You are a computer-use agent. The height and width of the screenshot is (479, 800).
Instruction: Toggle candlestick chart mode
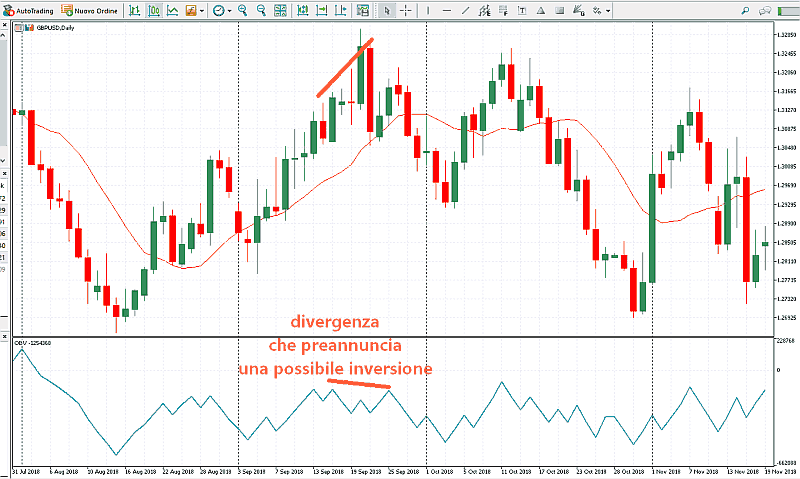[x=154, y=10]
